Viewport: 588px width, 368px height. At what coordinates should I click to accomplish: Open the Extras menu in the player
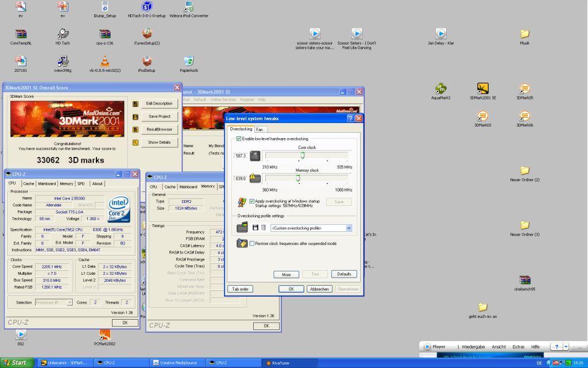519,347
